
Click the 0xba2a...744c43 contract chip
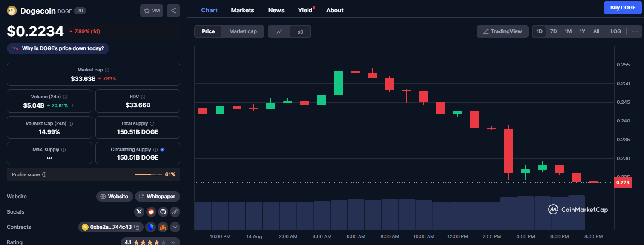(110, 227)
